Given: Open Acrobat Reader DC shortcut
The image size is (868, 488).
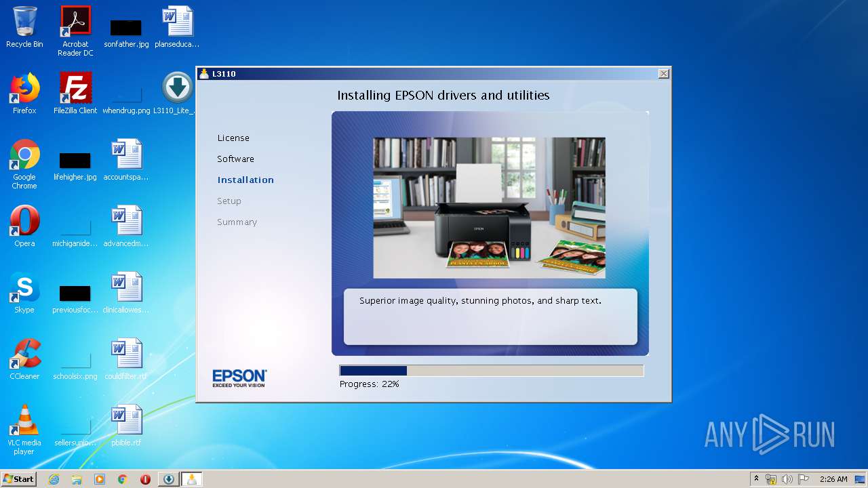Looking at the screenshot, I should 75,31.
